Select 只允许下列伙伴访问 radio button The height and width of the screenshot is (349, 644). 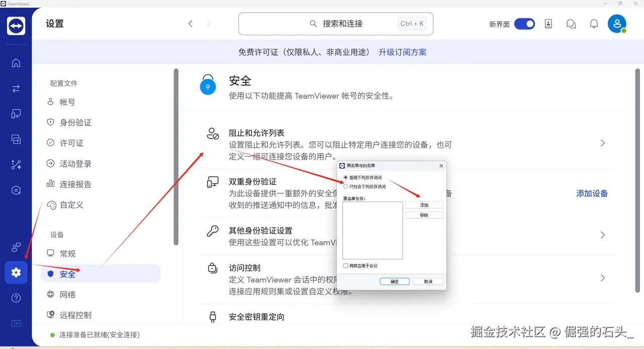346,186
